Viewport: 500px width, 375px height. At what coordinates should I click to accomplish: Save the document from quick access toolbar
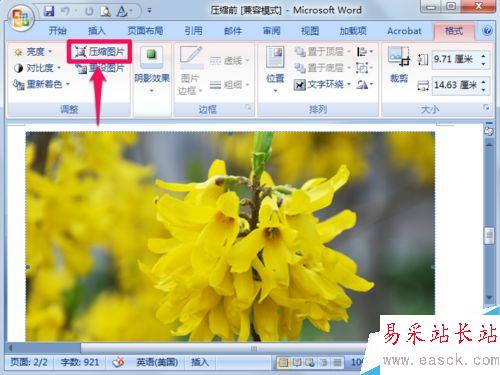click(49, 11)
